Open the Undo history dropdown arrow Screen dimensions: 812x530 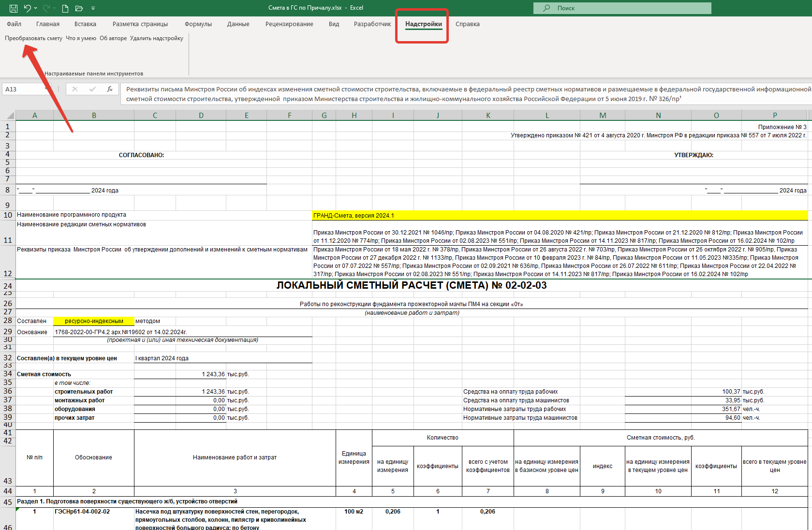click(36, 8)
